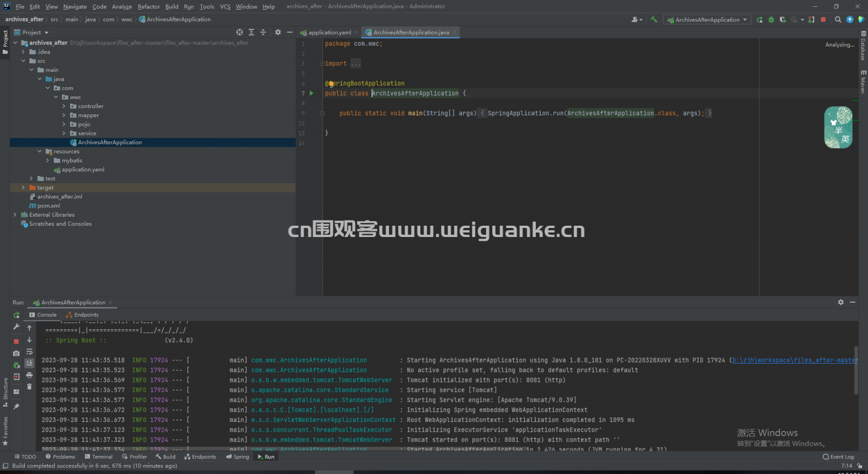The height and width of the screenshot is (474, 868).
Task: Open the VCS menu
Action: (225, 6)
